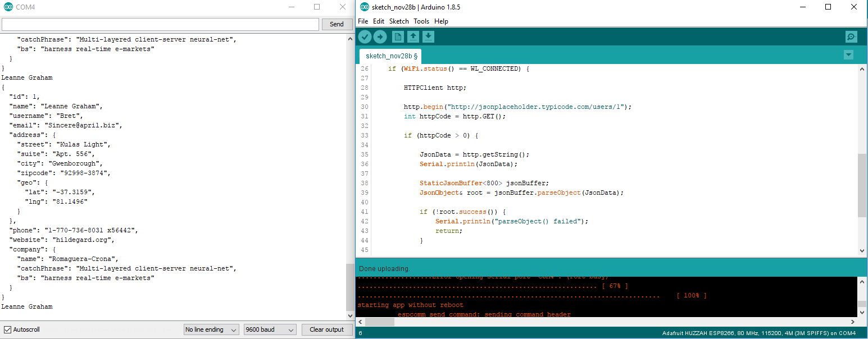The width and height of the screenshot is (868, 339).
Task: Click the Verify sketch icon
Action: point(365,36)
